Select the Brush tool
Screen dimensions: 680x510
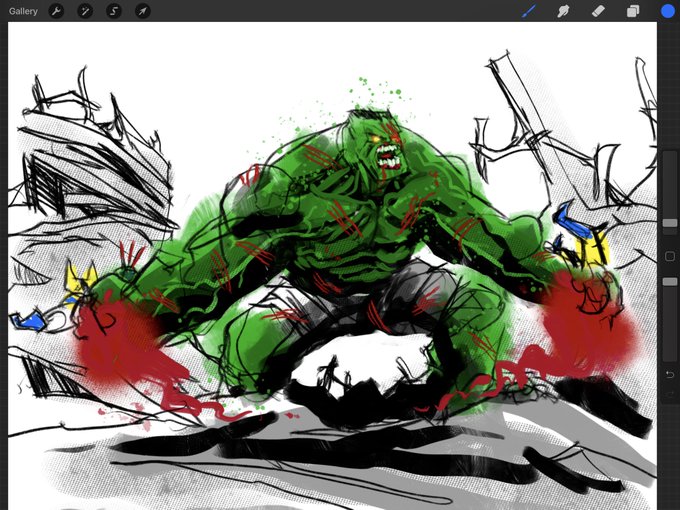tap(529, 11)
